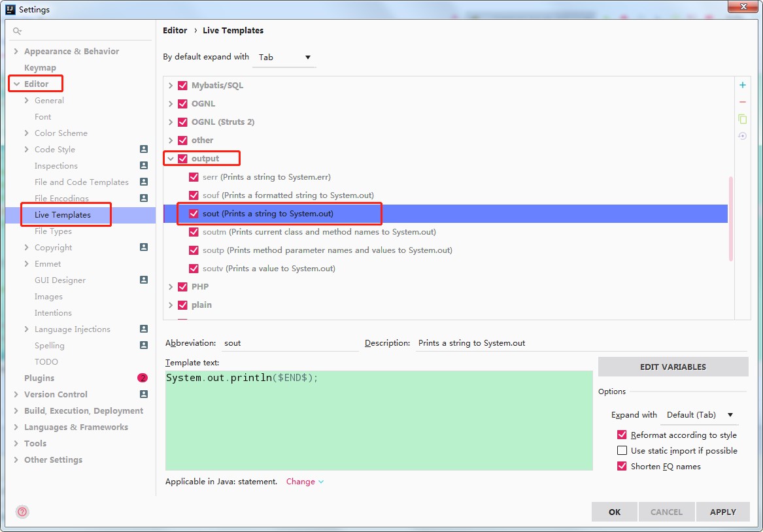Expand the PHP template group
The width and height of the screenshot is (763, 532).
pos(170,287)
